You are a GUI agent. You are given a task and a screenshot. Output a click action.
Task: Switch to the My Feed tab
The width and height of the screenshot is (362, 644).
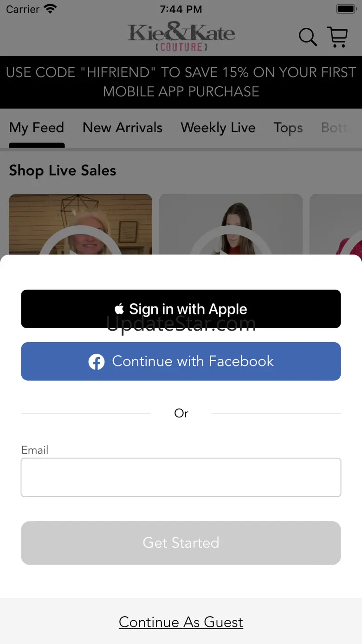37,128
